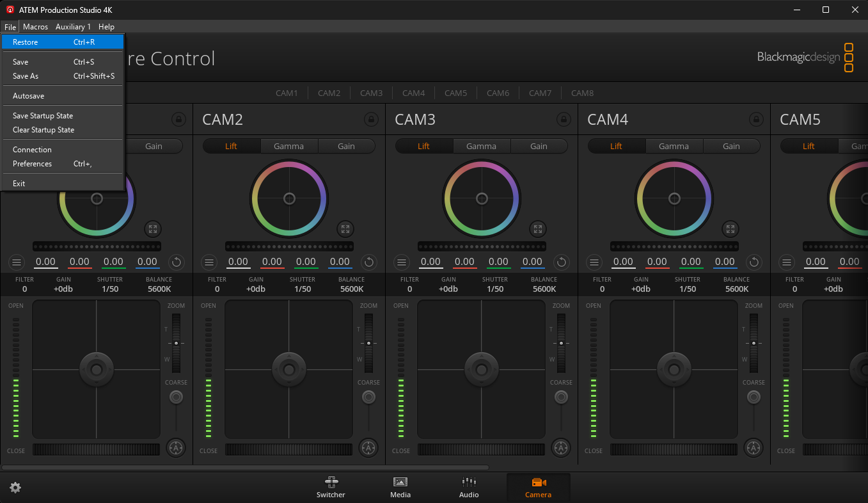
Task: Open the Auxiliary 1 menu
Action: pyautogui.click(x=74, y=27)
